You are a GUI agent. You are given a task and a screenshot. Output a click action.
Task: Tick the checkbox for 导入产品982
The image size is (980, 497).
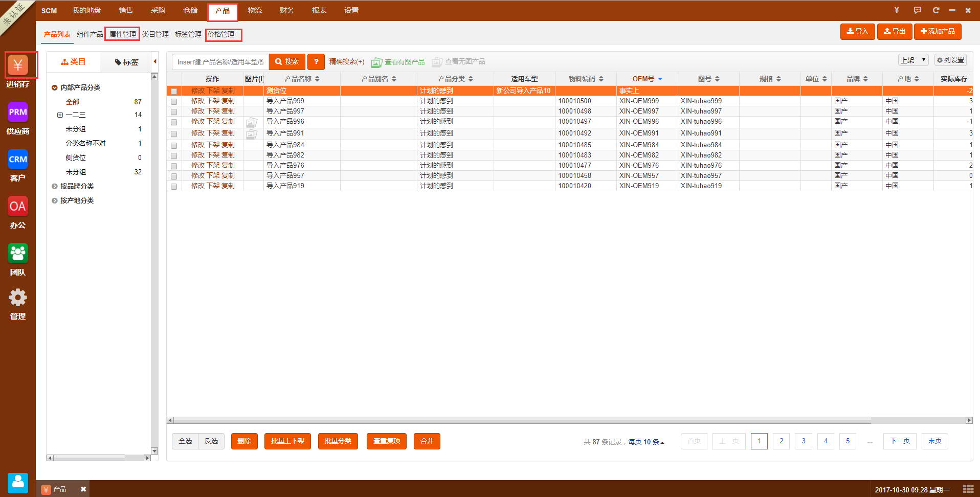click(174, 156)
